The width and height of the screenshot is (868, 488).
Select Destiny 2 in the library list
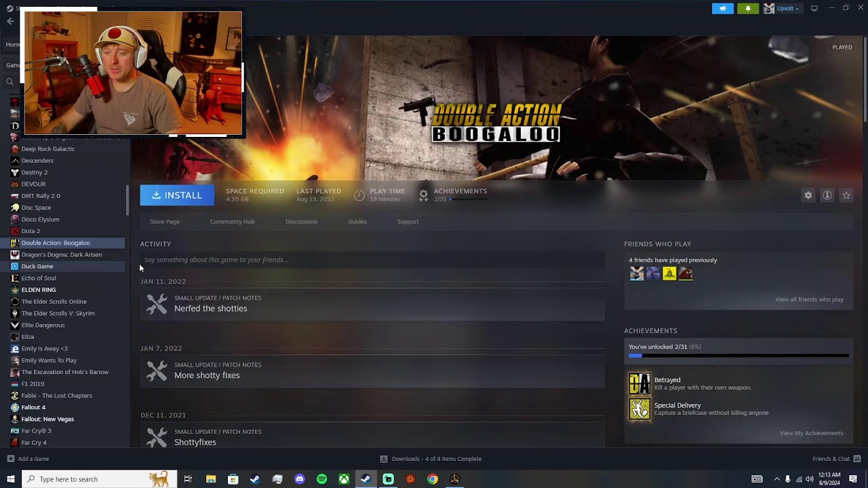[34, 172]
